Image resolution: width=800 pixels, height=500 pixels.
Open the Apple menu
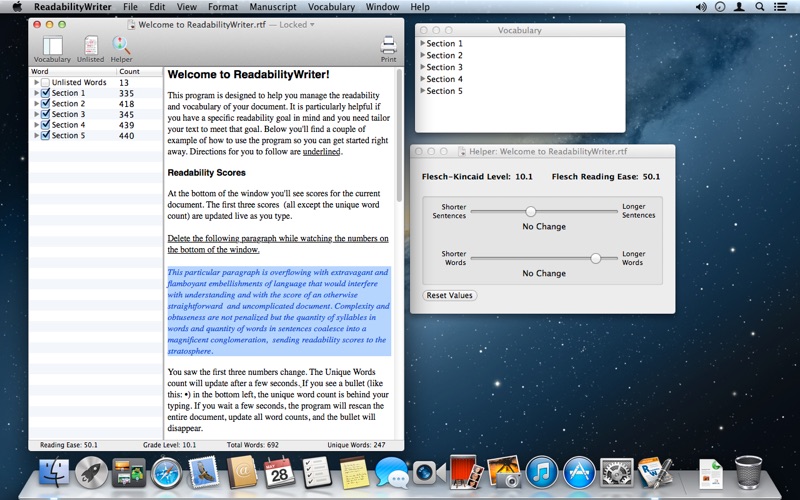(x=17, y=7)
